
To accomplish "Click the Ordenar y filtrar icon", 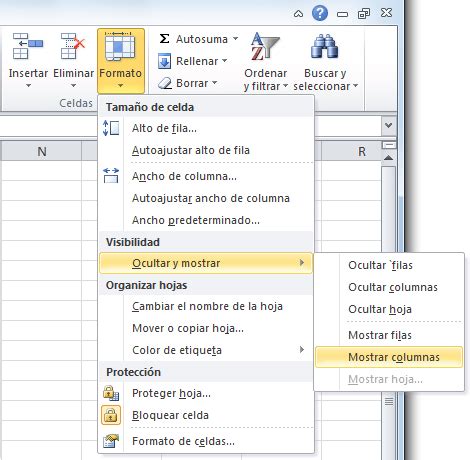I will 265,47.
